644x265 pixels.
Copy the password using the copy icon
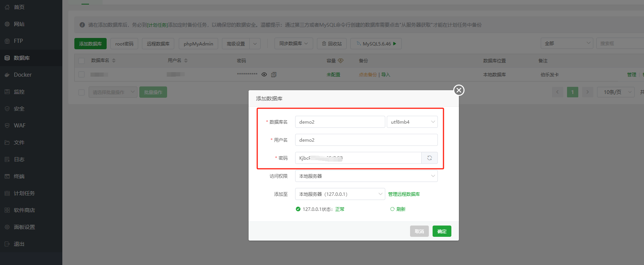click(x=274, y=74)
